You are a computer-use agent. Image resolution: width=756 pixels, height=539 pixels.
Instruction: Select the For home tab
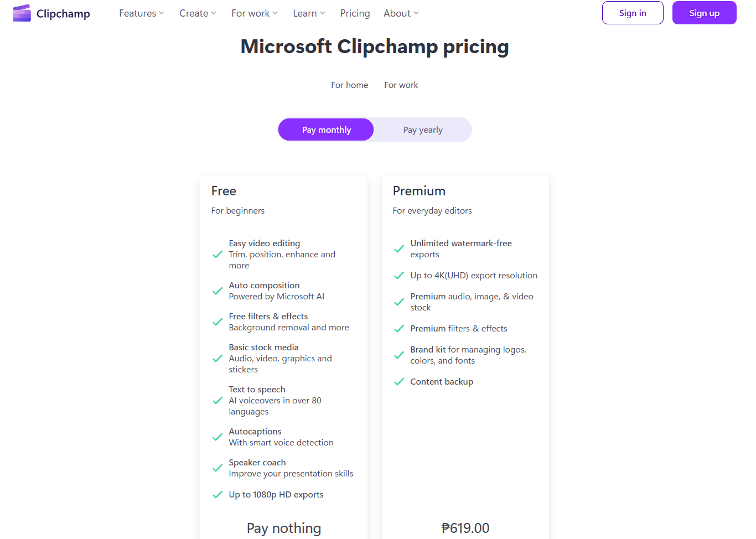(349, 85)
